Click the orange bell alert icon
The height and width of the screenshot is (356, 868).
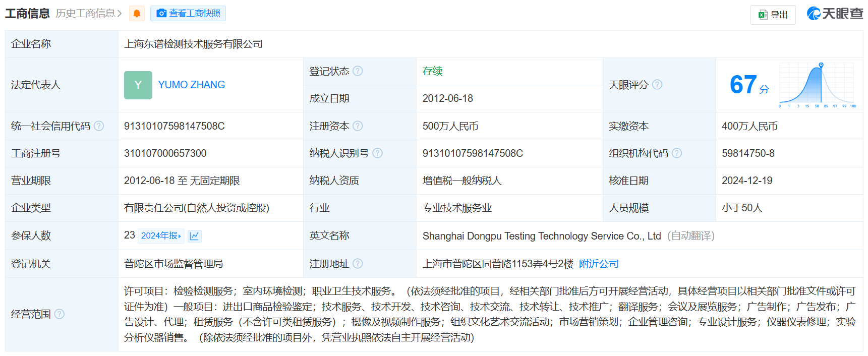(x=137, y=13)
